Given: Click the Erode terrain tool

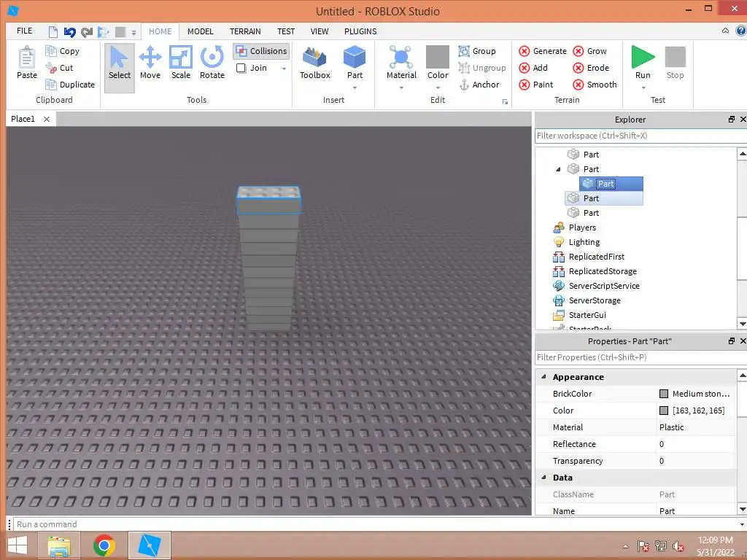Looking at the screenshot, I should (591, 68).
